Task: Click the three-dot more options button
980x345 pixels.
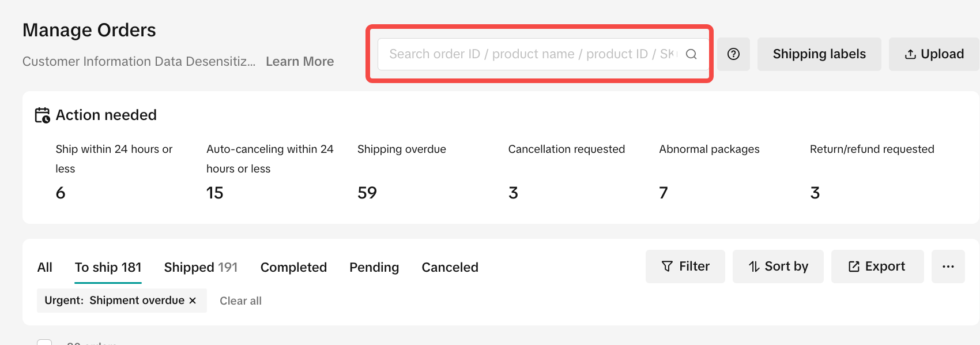Action: pyautogui.click(x=948, y=267)
